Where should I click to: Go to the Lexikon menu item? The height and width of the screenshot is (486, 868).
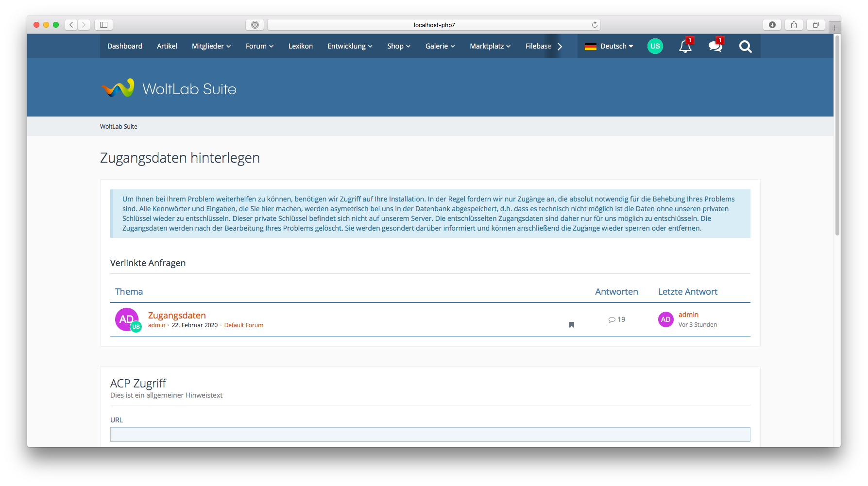pyautogui.click(x=300, y=46)
